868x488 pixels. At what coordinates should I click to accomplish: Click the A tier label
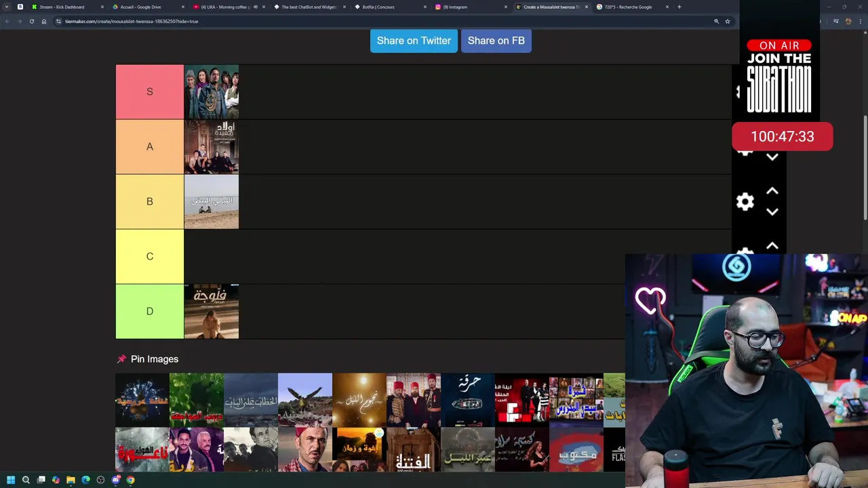pos(150,146)
